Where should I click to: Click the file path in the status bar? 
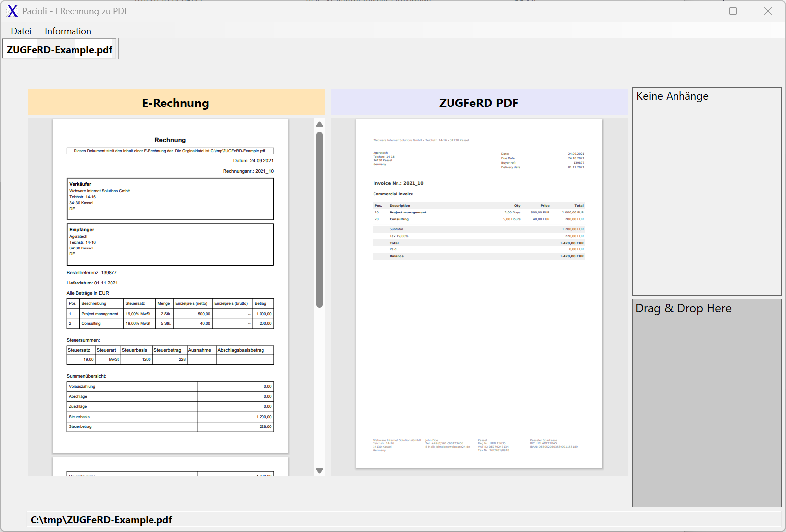102,520
